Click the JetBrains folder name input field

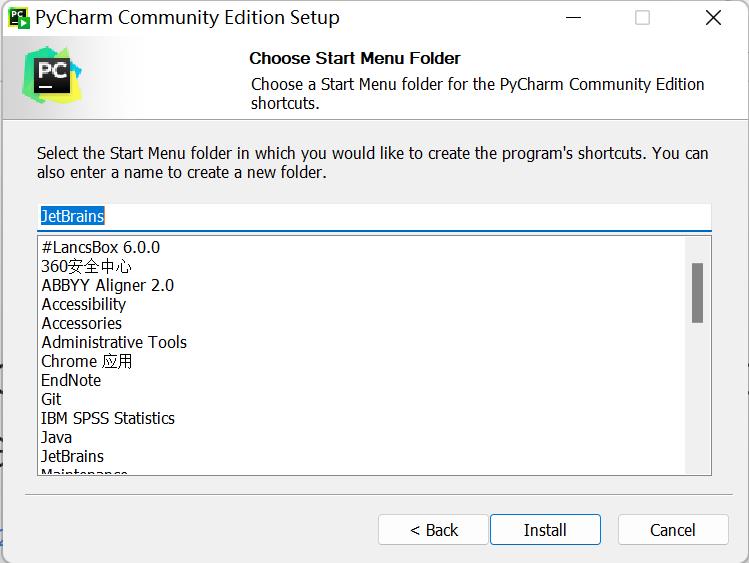coord(374,216)
